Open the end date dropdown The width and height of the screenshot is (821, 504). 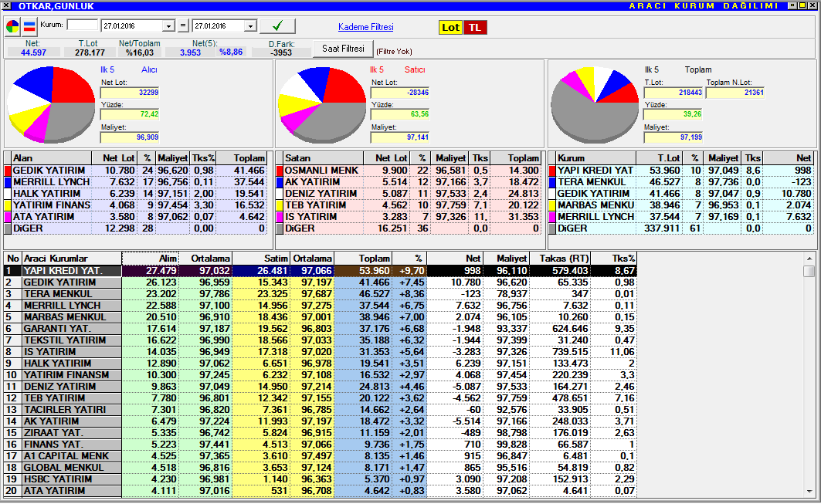tap(249, 26)
